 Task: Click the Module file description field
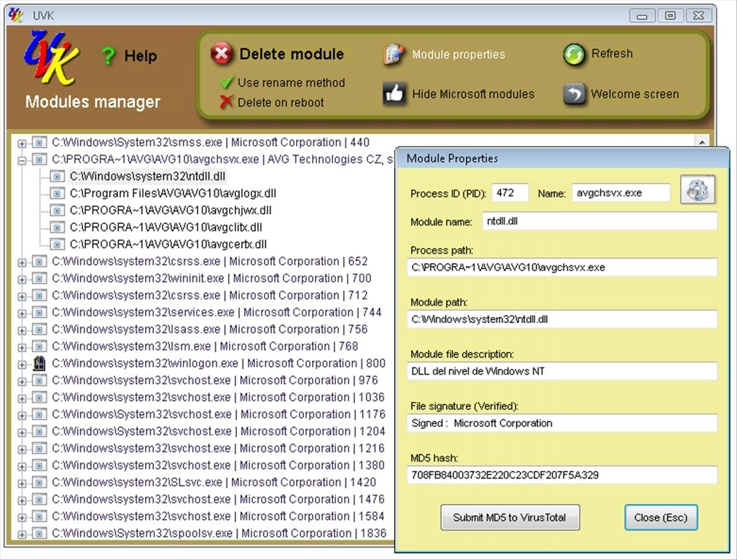coord(562,371)
